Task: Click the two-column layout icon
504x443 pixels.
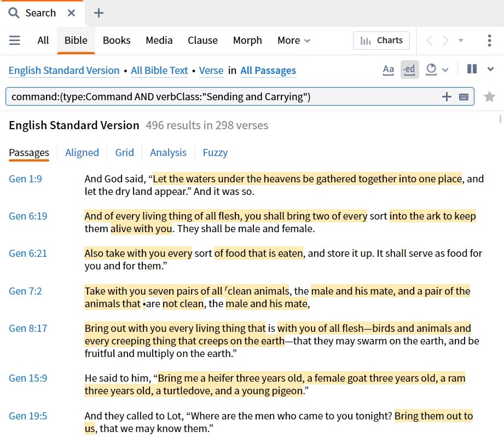Action: pyautogui.click(x=472, y=70)
